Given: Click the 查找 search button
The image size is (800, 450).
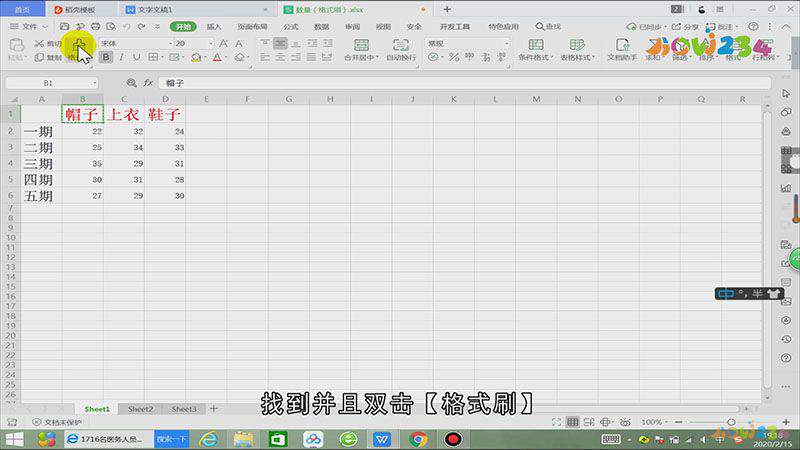Looking at the screenshot, I should [x=548, y=27].
